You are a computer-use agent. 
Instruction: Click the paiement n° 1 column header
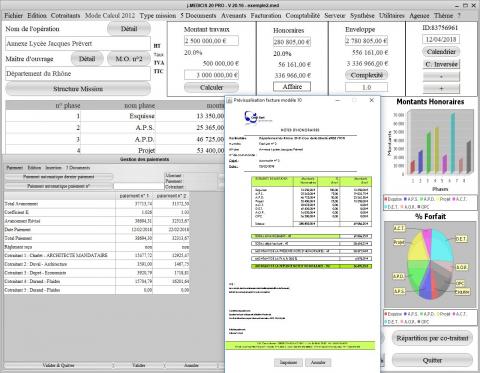coord(134,196)
